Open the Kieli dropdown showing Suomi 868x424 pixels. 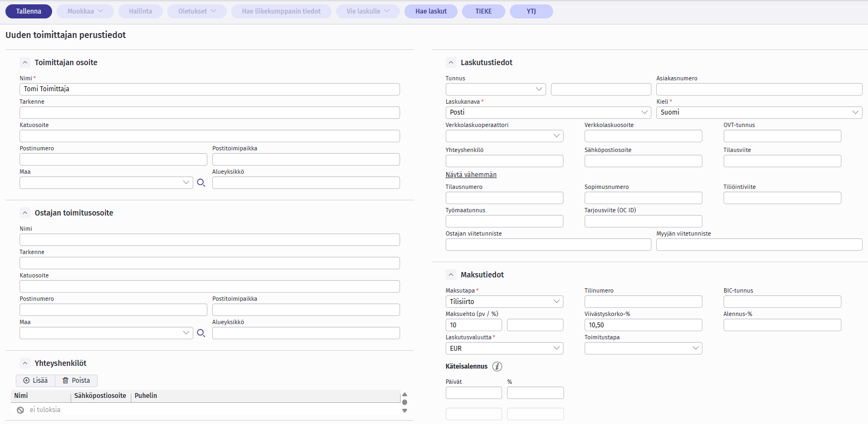click(759, 112)
